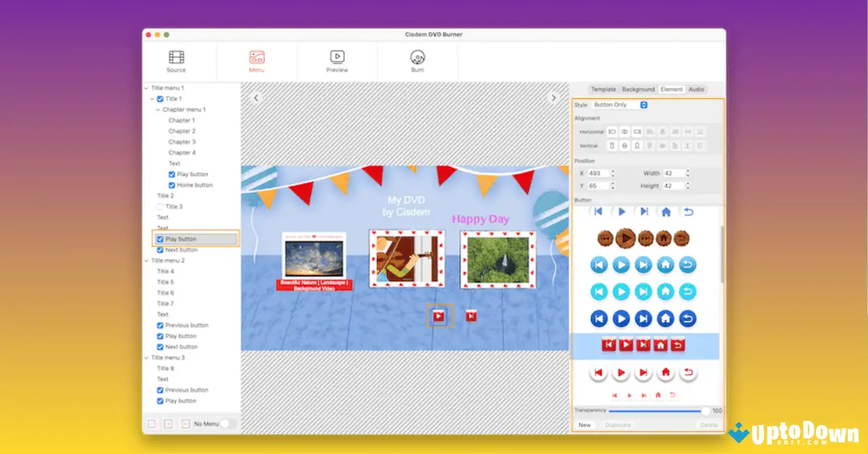Go to next menu page arrow
868x454 pixels.
point(554,98)
